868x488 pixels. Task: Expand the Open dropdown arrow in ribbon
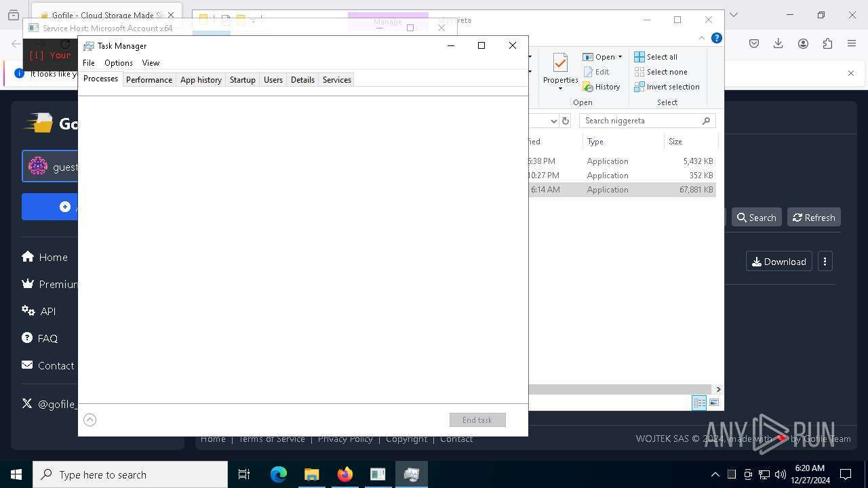pos(620,57)
